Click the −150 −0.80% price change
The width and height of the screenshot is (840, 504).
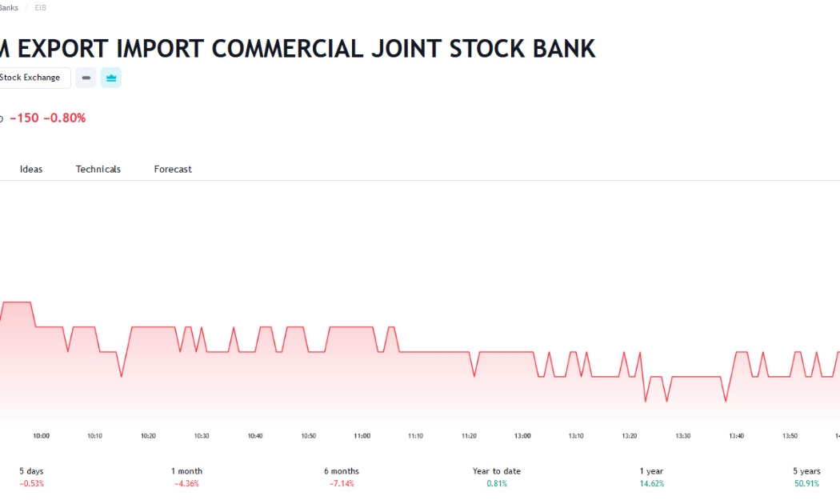point(48,118)
